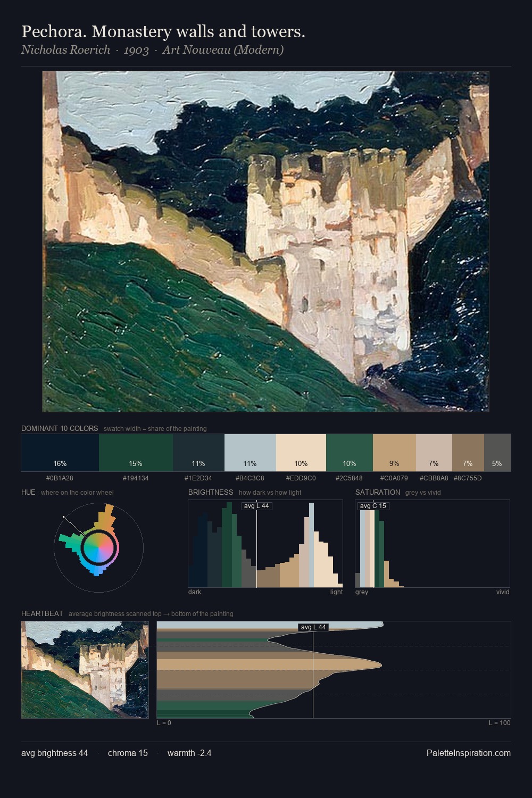Choose the #B4C3C8 pale blue swatch
The height and width of the screenshot is (798, 532).
coord(250,453)
